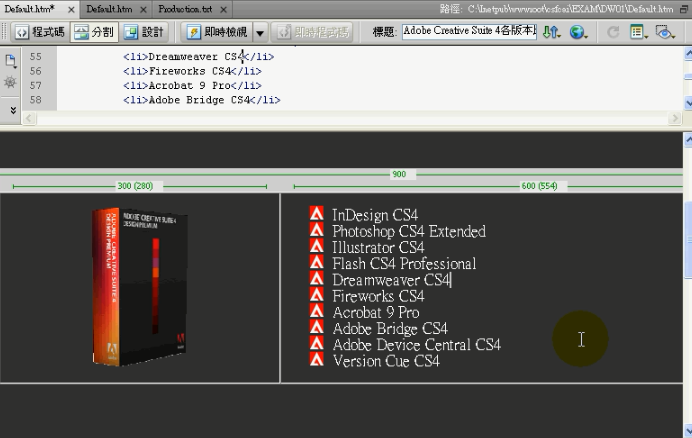Click the code pane vertical scrollbar up arrow
This screenshot has height=438, width=692.
pos(688,53)
